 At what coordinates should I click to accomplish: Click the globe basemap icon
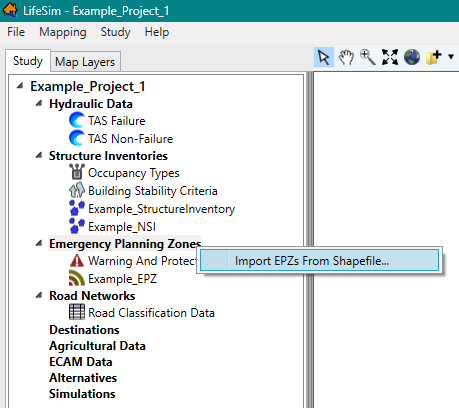pos(412,57)
